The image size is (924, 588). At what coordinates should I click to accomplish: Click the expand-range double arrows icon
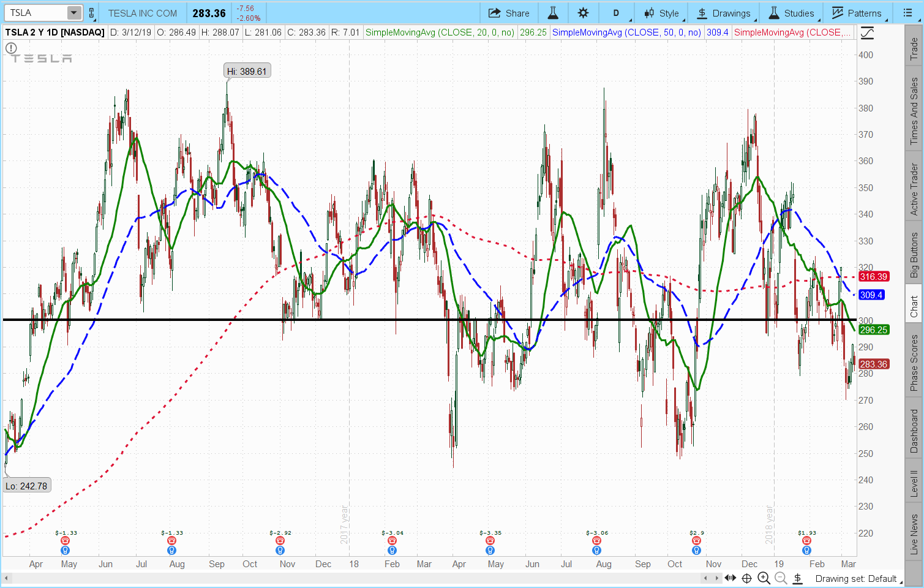(x=731, y=578)
